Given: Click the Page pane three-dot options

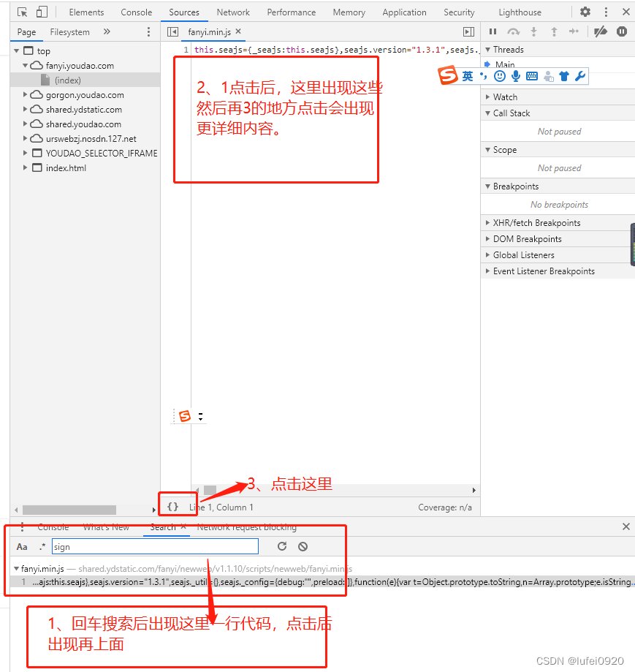Looking at the screenshot, I should (x=148, y=31).
